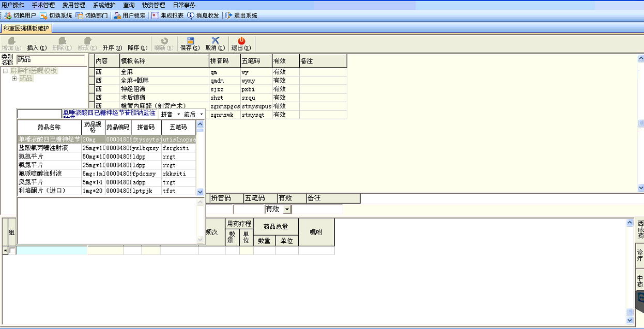Screen dimensions: 644x329
Task: Open 集成报表 integrated reports icon
Action: tap(155, 15)
